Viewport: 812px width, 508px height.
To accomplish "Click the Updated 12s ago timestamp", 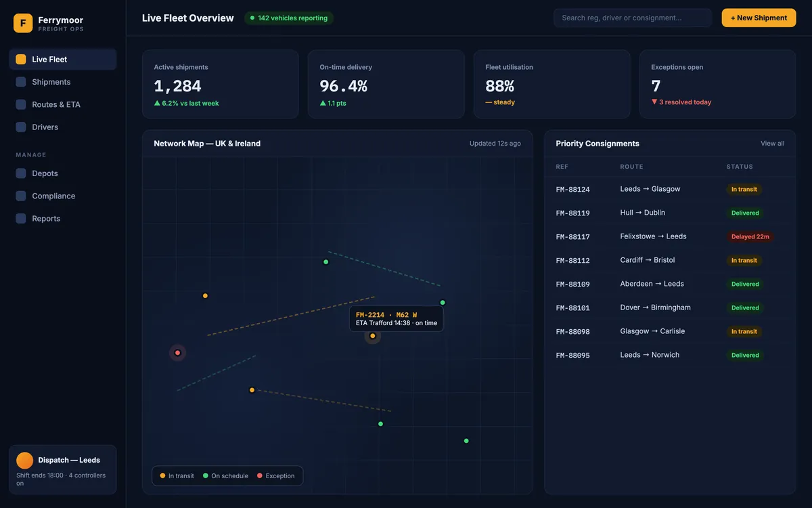I will (495, 144).
